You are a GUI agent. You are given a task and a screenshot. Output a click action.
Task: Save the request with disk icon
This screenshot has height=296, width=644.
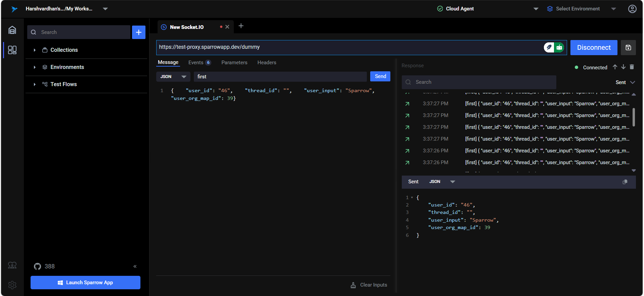click(628, 48)
